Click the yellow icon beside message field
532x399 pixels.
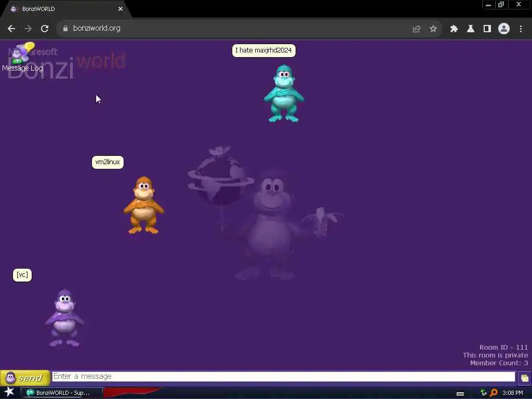click(525, 378)
